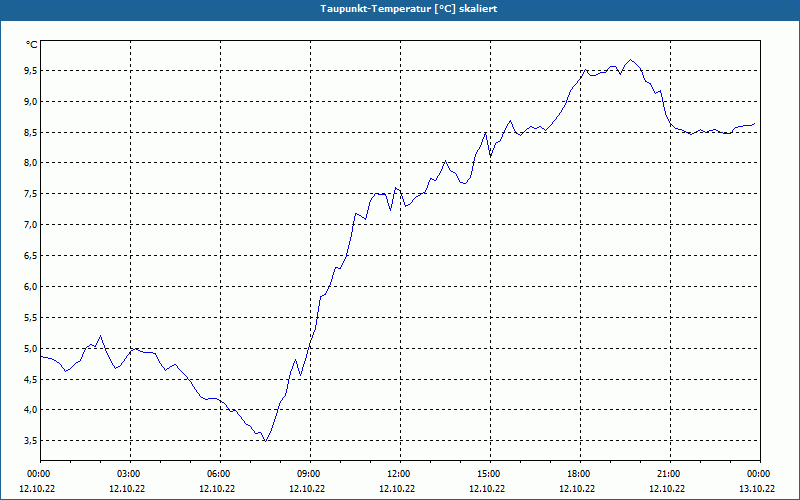Pick the '4,0' y-axis label
800x500 pixels.
point(31,410)
